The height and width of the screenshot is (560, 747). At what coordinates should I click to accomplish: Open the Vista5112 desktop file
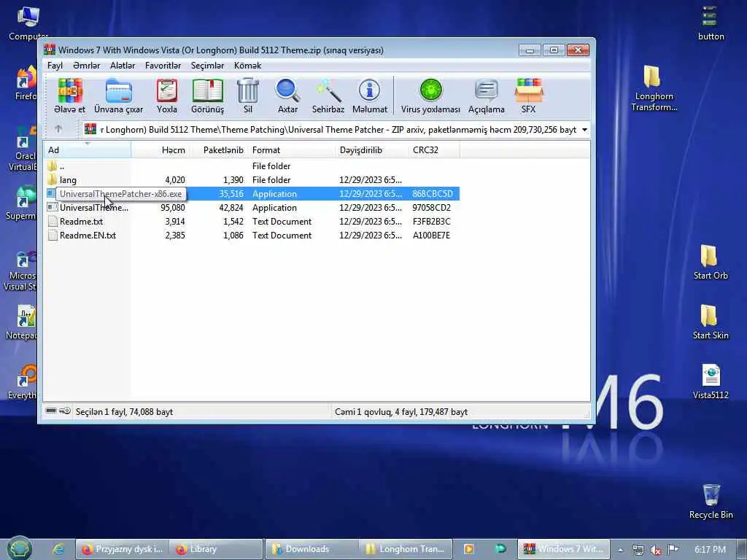(x=711, y=382)
